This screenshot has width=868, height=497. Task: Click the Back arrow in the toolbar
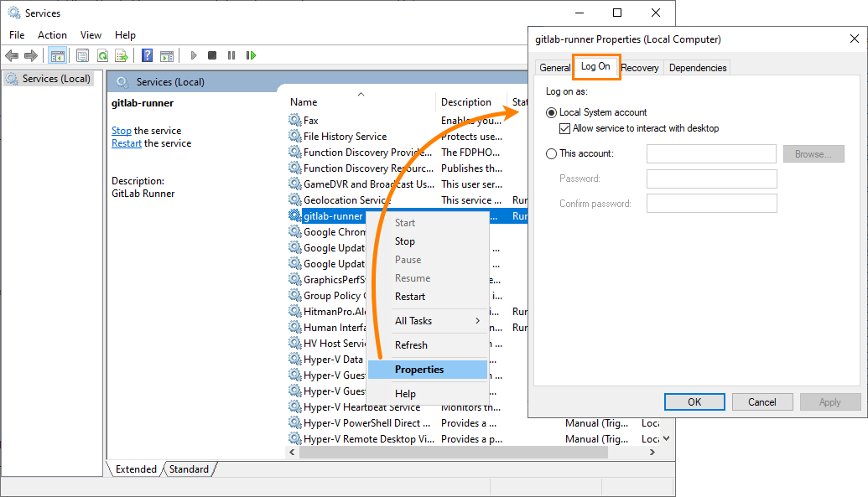point(12,55)
